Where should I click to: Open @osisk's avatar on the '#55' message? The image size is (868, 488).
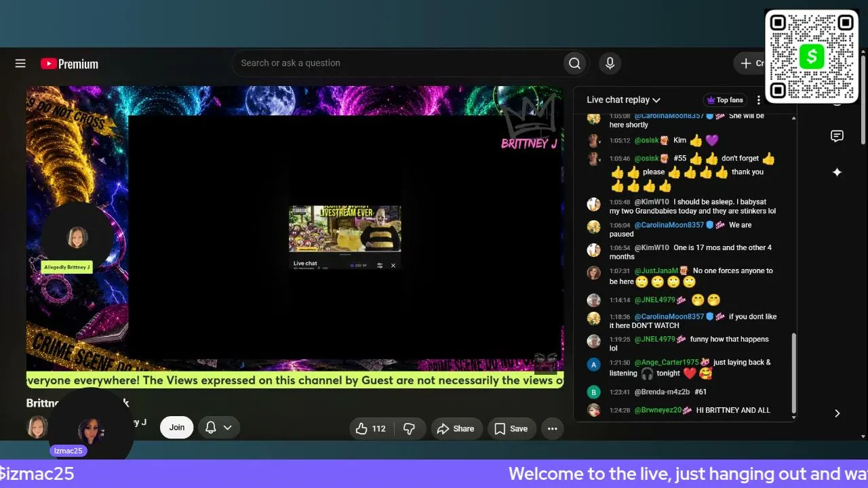pyautogui.click(x=593, y=159)
